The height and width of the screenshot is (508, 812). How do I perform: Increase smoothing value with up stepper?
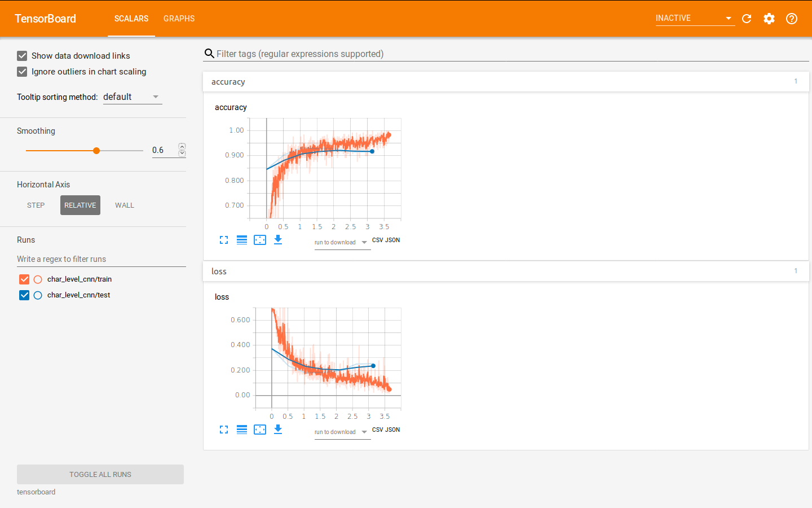[182, 147]
